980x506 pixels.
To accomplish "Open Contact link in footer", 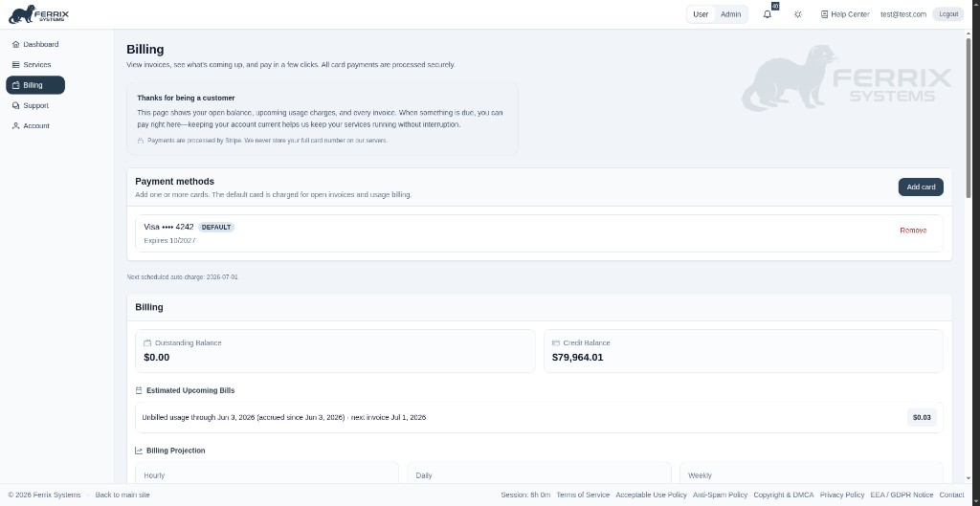I will point(951,495).
